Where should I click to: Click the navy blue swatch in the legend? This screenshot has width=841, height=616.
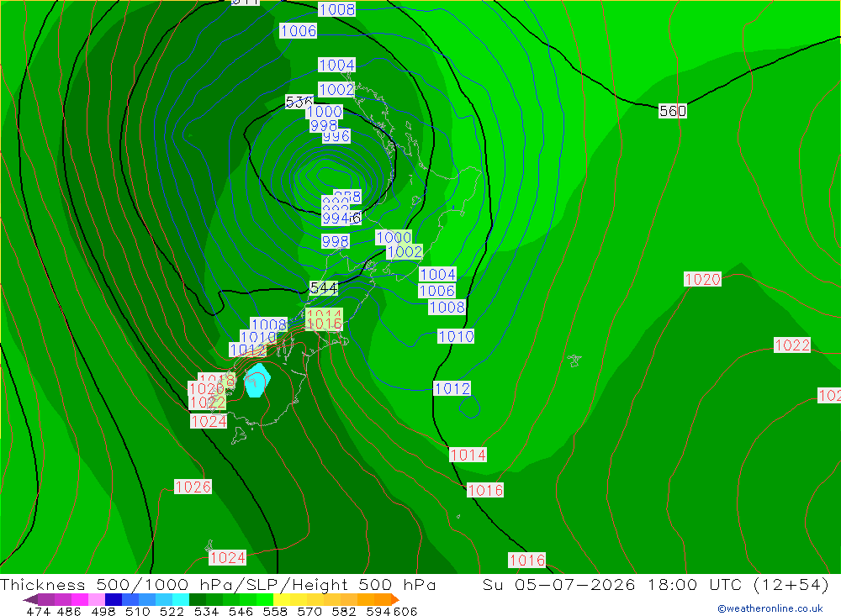click(x=114, y=599)
